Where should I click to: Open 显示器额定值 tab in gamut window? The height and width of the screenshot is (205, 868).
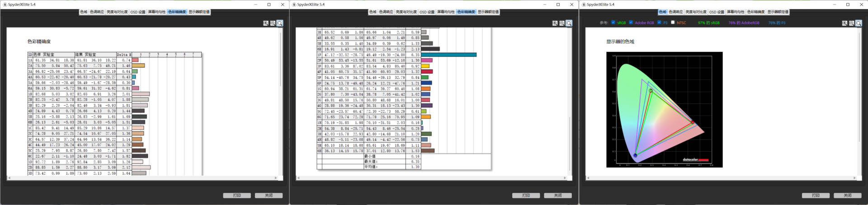click(778, 12)
